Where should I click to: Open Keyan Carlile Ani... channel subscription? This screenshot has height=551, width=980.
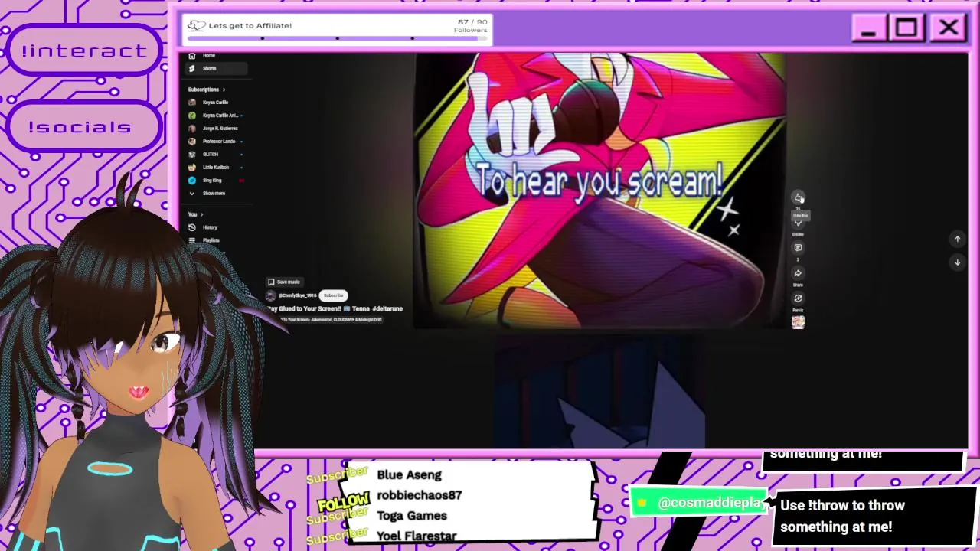217,116
